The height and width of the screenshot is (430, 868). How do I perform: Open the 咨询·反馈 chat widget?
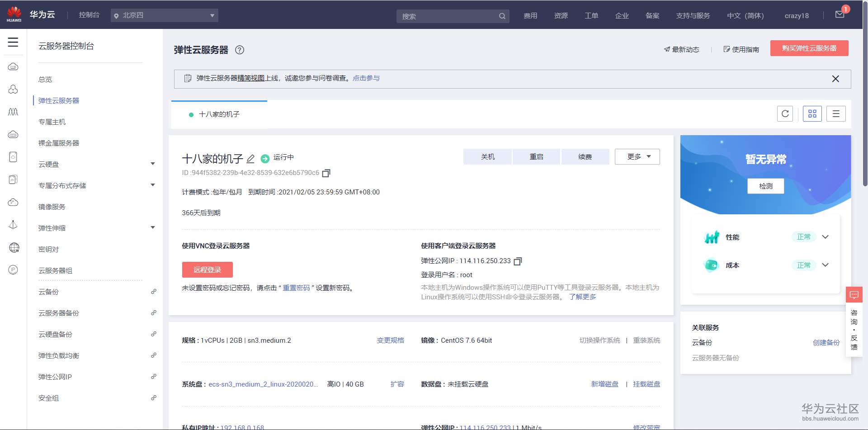(x=854, y=321)
